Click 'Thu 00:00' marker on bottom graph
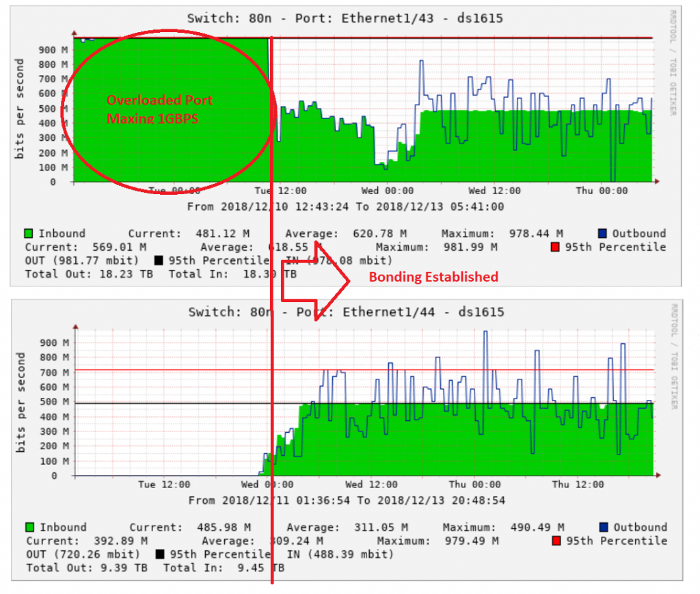 point(474,484)
